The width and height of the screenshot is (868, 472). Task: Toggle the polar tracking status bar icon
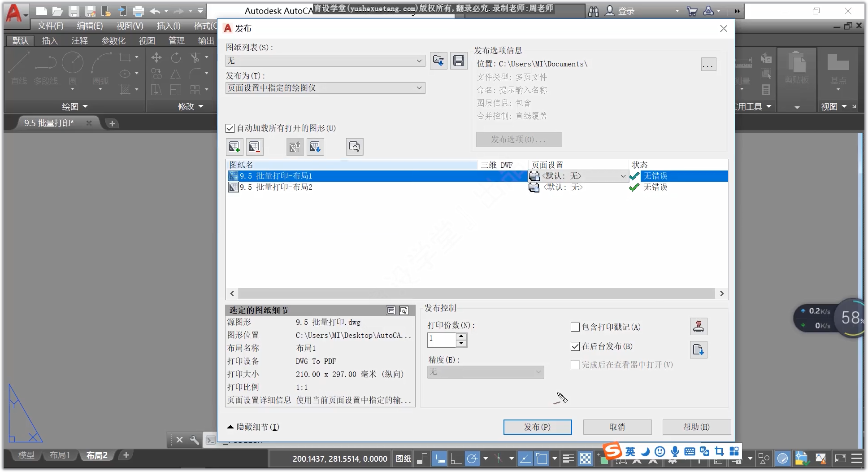[x=472, y=459]
